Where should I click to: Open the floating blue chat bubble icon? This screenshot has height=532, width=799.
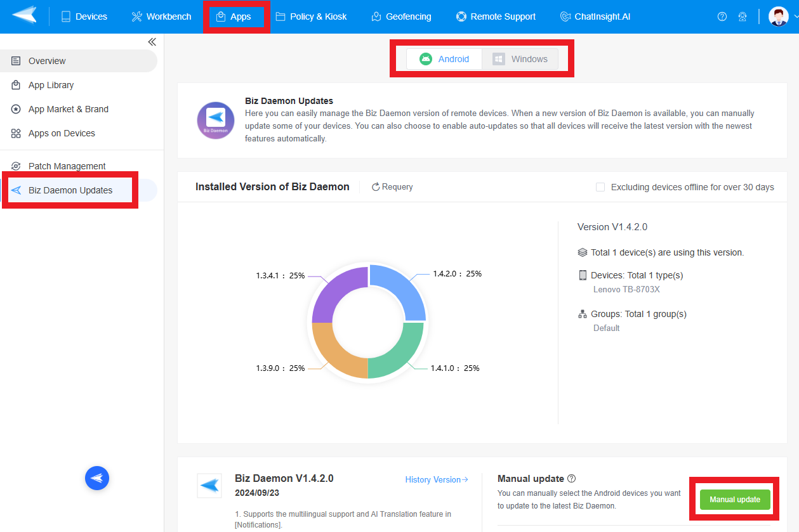click(x=96, y=477)
